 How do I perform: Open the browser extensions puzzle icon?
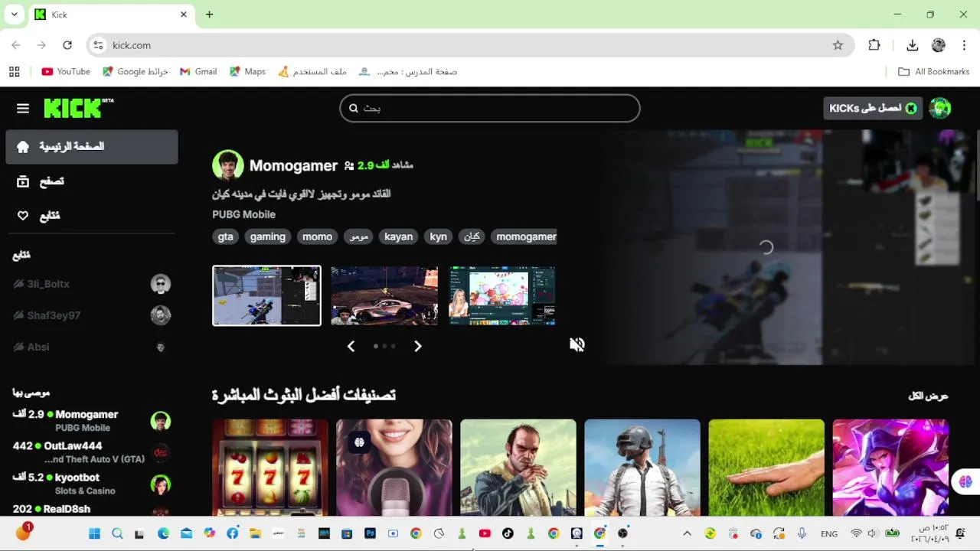tap(874, 45)
